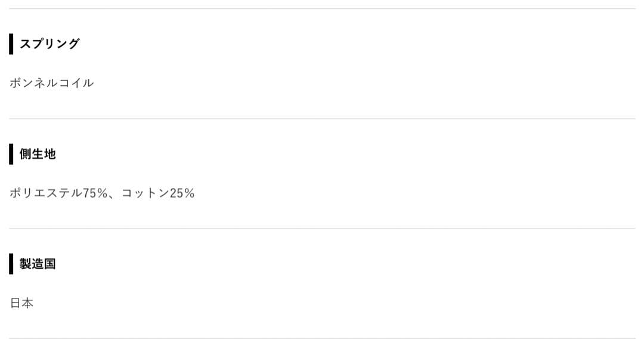The height and width of the screenshot is (354, 644).
Task: Click the black bar beside 製造国
Action: tap(11, 264)
